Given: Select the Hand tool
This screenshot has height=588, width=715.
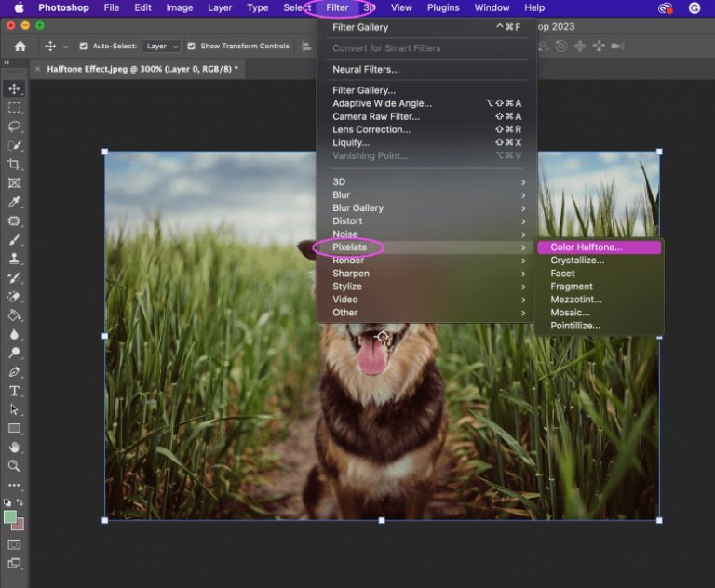Looking at the screenshot, I should (x=14, y=448).
